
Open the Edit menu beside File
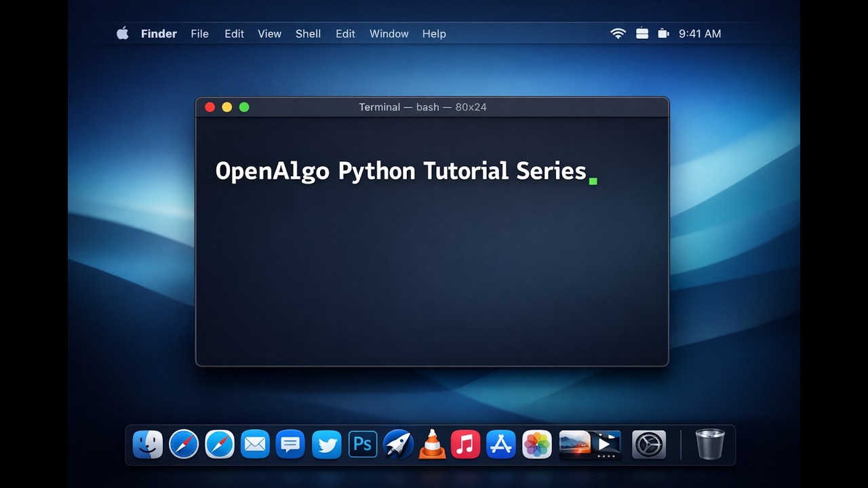(234, 34)
